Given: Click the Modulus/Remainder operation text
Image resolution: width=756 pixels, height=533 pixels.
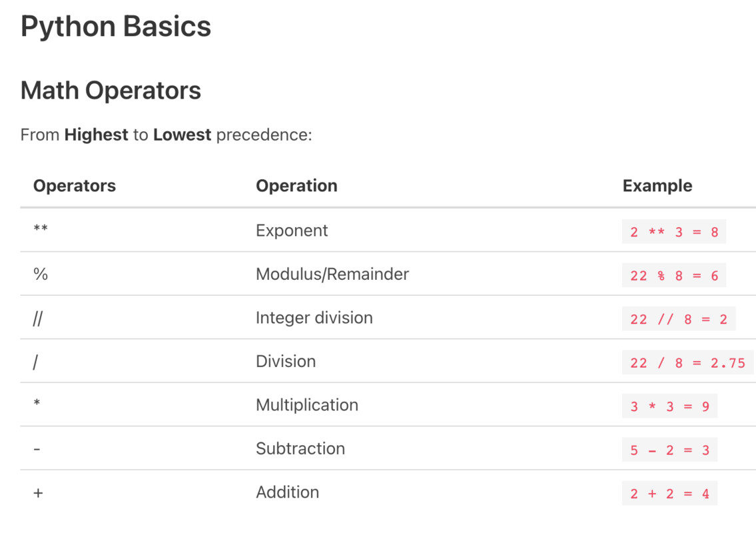Looking at the screenshot, I should [332, 274].
